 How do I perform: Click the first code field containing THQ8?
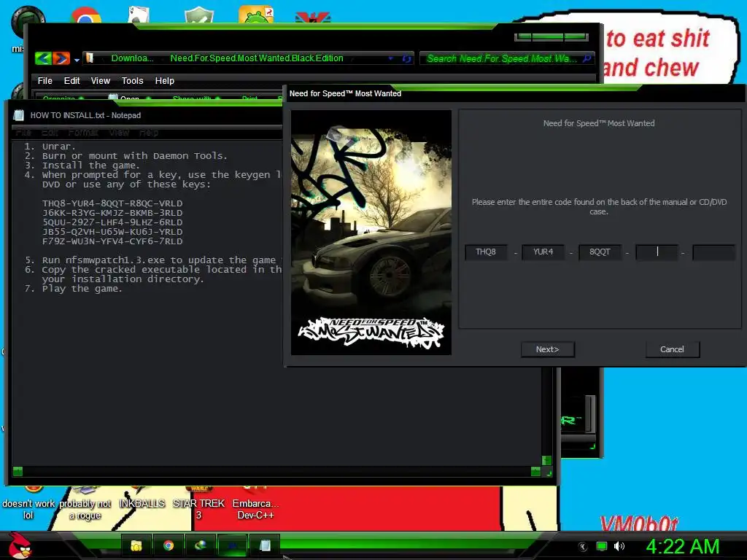click(486, 252)
